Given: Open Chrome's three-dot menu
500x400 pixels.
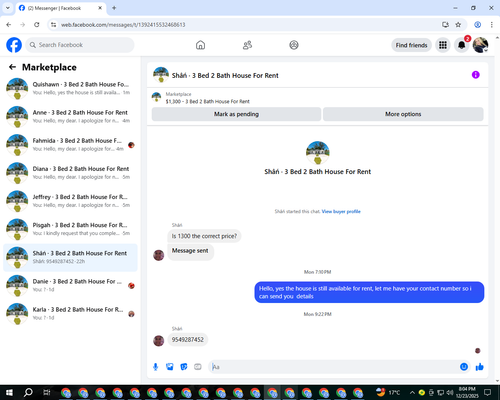Looking at the screenshot, I should pyautogui.click(x=492, y=25).
